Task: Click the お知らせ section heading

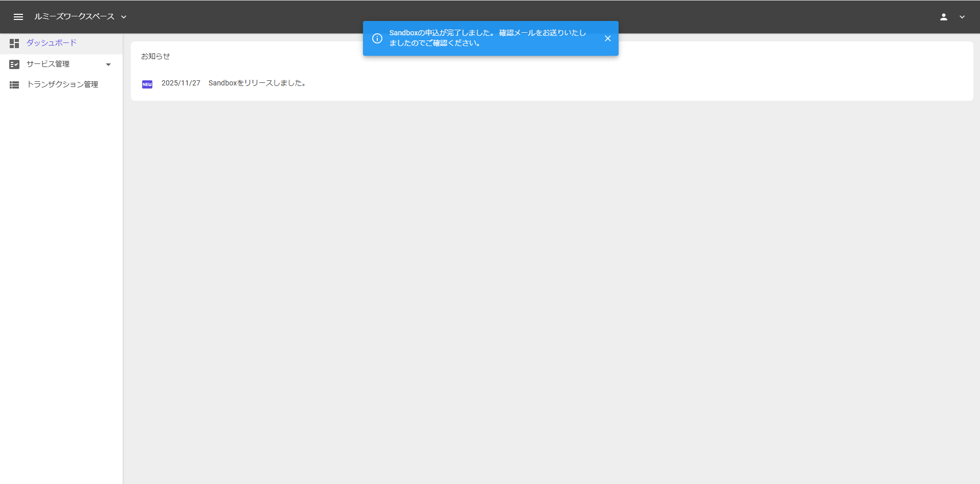Action: click(x=155, y=56)
